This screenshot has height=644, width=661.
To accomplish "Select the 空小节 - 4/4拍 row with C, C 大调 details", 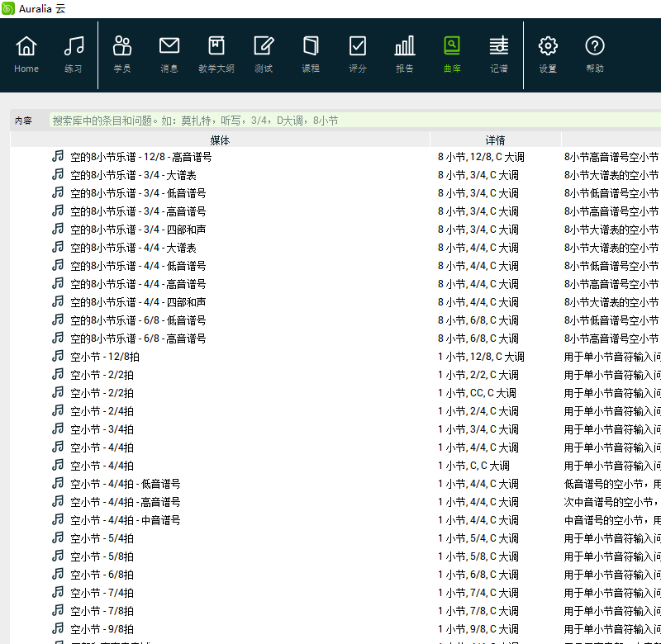I will click(x=335, y=466).
